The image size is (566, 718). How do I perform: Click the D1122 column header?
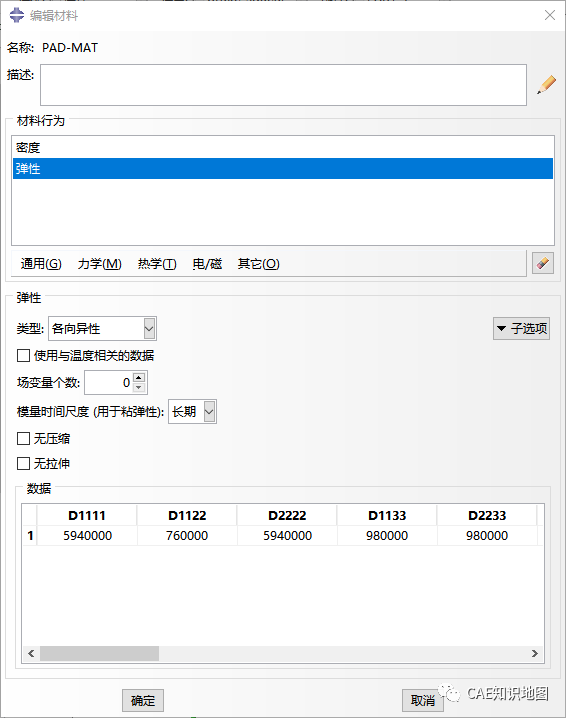pyautogui.click(x=187, y=516)
